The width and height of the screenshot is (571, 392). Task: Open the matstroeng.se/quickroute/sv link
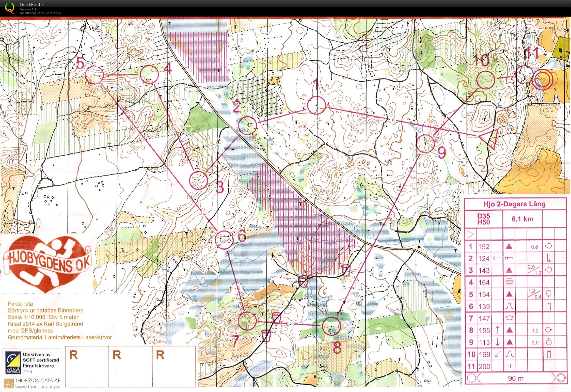[41, 13]
